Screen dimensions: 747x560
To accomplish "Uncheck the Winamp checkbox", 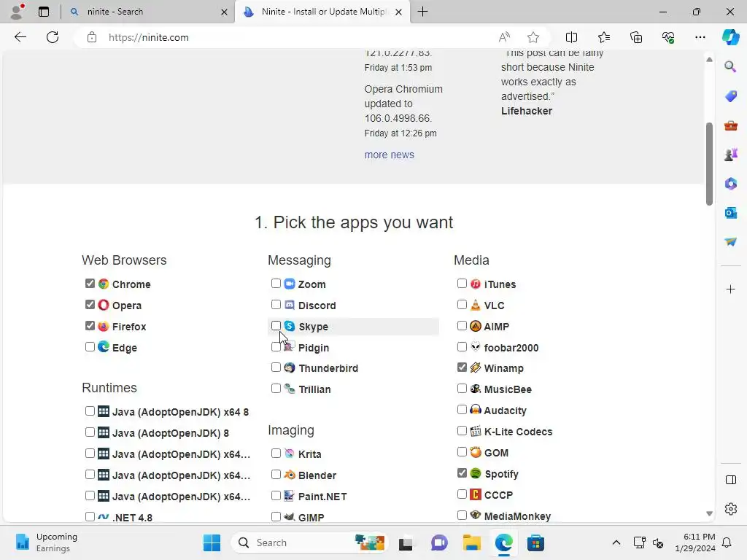I will [x=462, y=367].
